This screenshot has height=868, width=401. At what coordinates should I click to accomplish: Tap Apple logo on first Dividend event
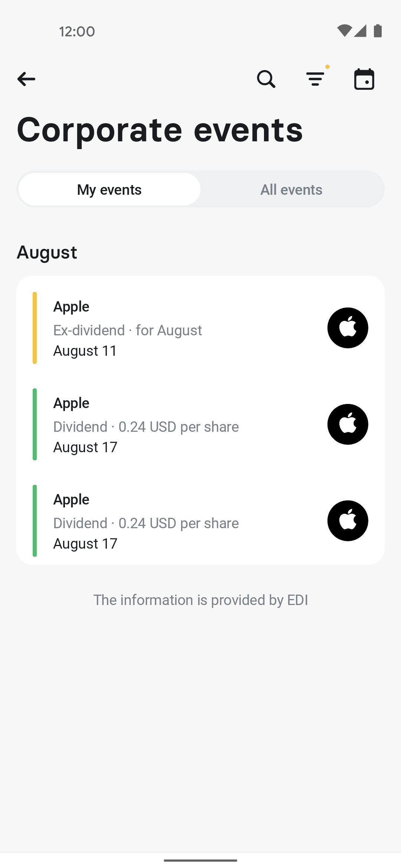(x=348, y=424)
